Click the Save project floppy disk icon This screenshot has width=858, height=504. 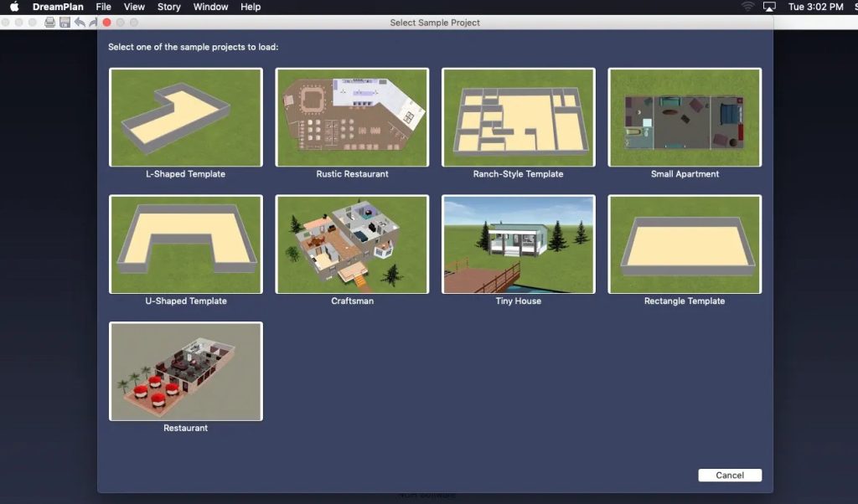(x=65, y=23)
